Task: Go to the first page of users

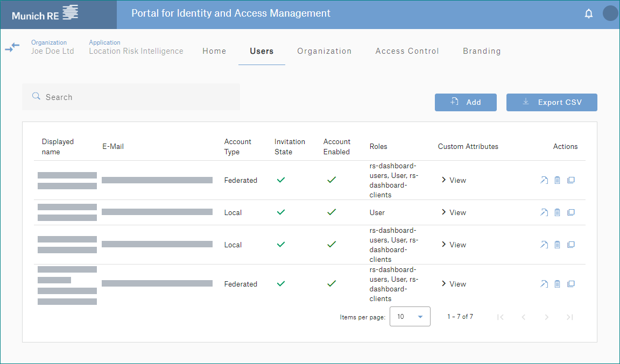Action: (x=500, y=317)
